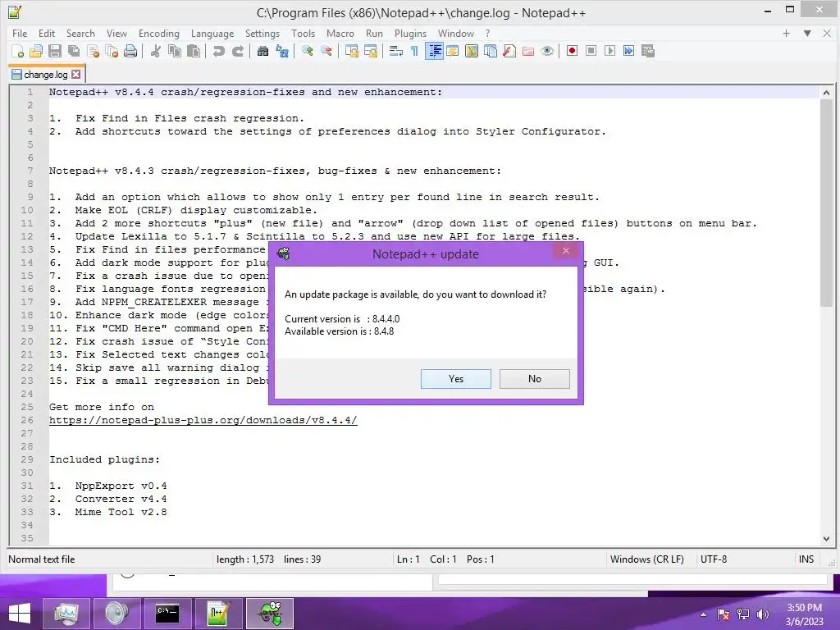
Task: Open Find with binoculars icon
Action: [262, 51]
